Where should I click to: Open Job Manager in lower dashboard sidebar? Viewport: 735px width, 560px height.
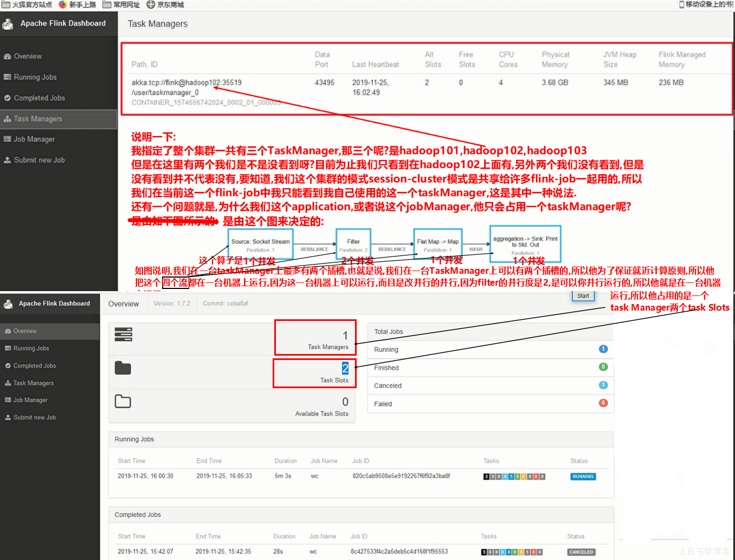pyautogui.click(x=30, y=400)
